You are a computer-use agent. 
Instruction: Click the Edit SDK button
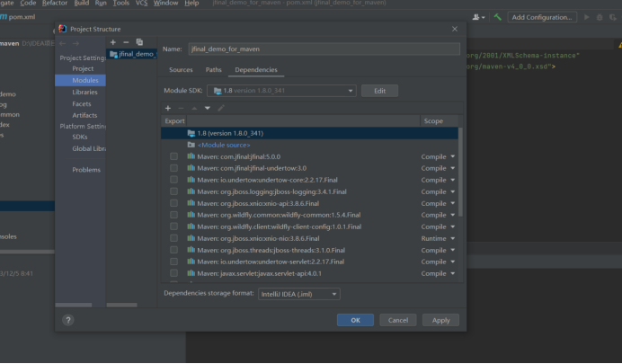(379, 91)
